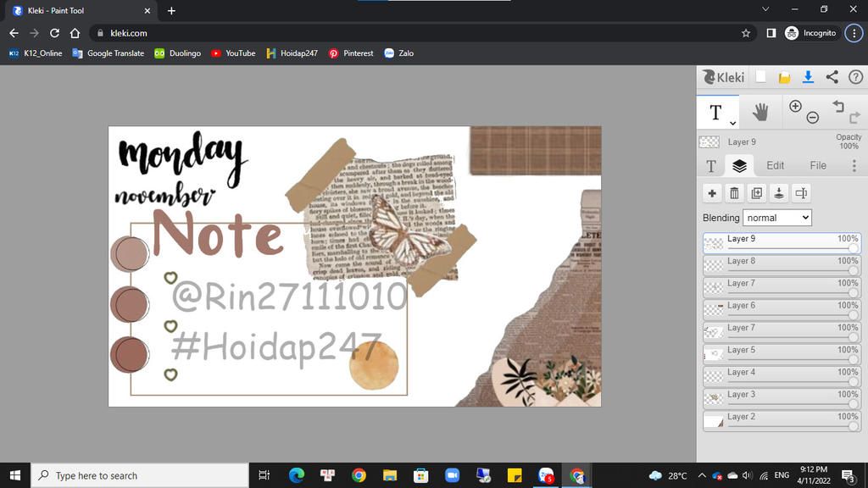
Task: Switch to the Text settings tab
Action: click(x=711, y=165)
